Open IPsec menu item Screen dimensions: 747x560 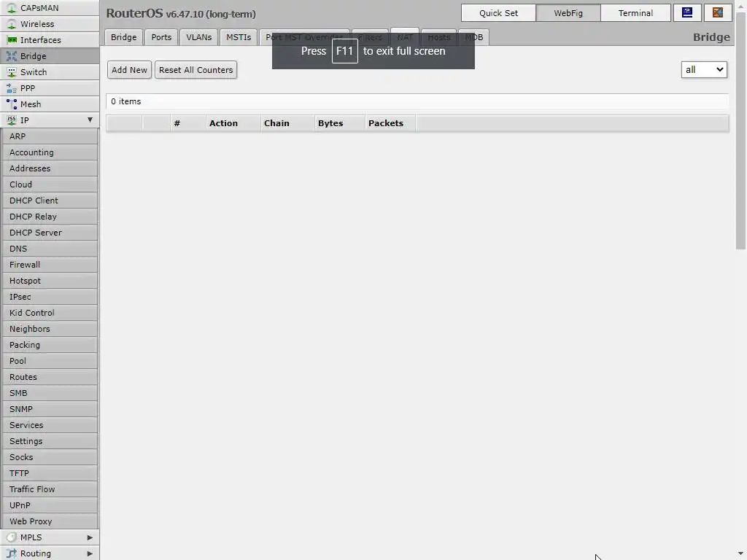50,297
